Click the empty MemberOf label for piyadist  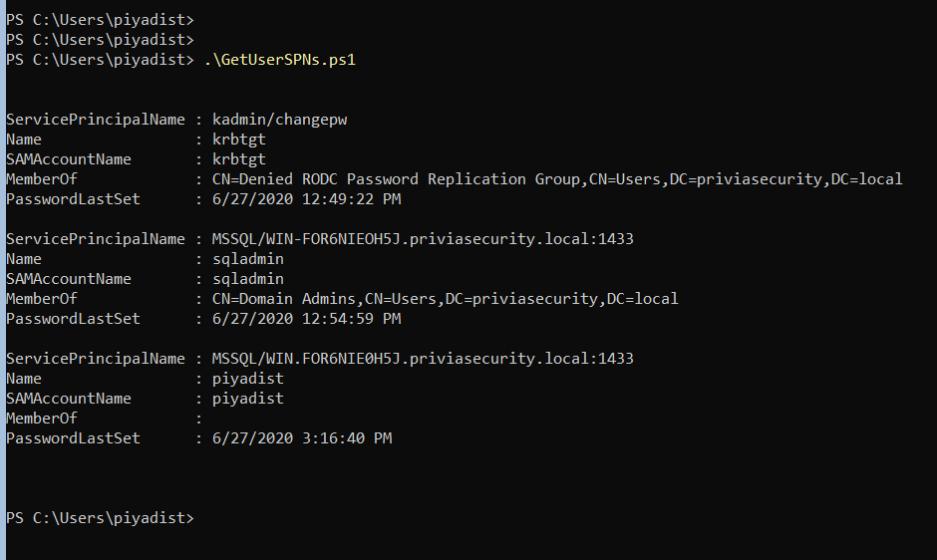(x=42, y=419)
